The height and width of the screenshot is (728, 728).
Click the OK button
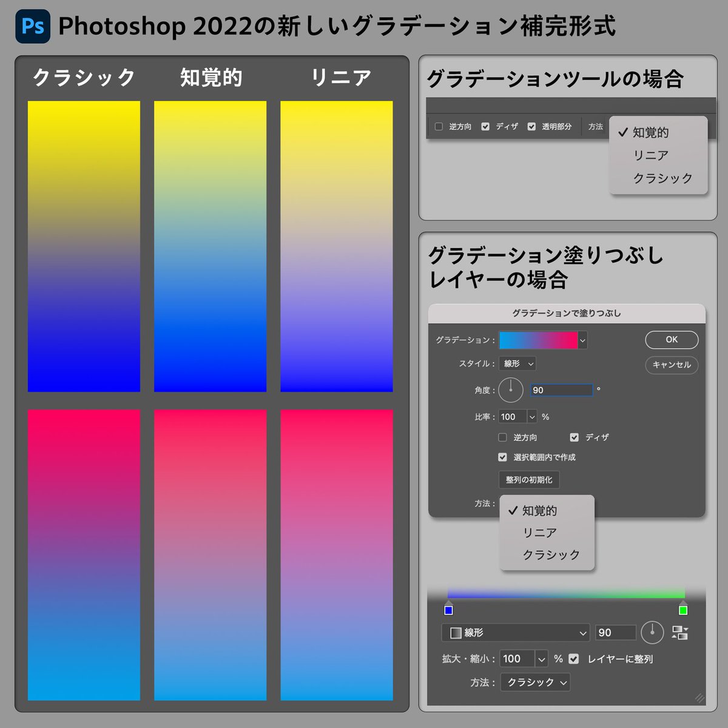point(672,340)
